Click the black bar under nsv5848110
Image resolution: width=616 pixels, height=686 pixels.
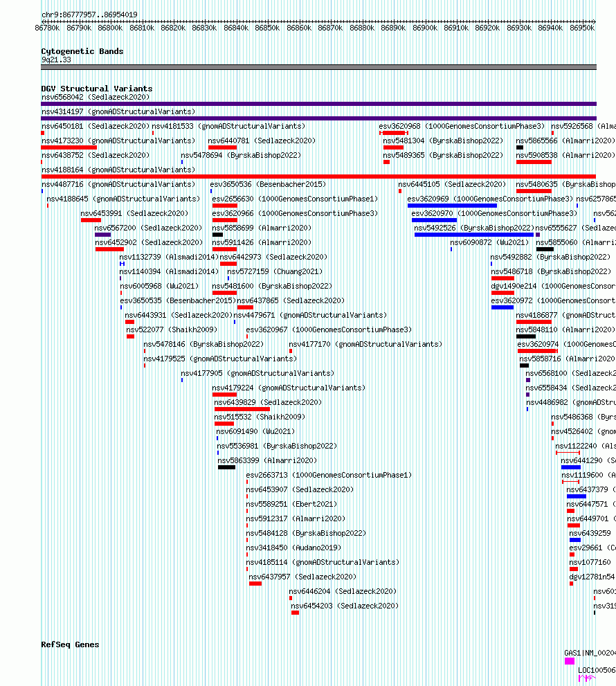click(x=526, y=336)
